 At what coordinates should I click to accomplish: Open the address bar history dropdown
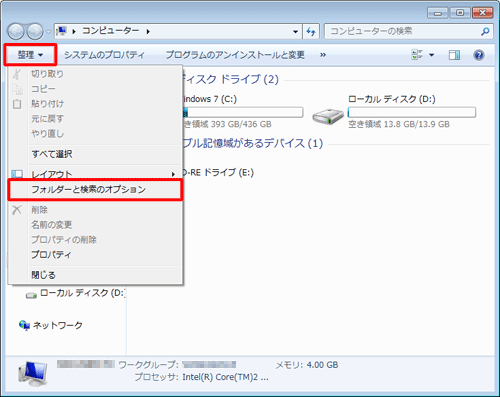pos(295,32)
